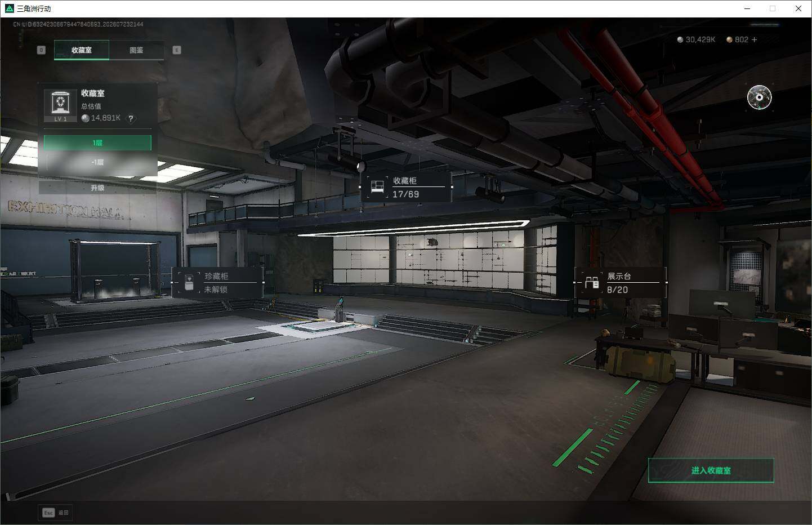Viewport: 812px width, 525px height.
Task: Select the 收藏柜 cabinet icon marker
Action: (x=377, y=186)
